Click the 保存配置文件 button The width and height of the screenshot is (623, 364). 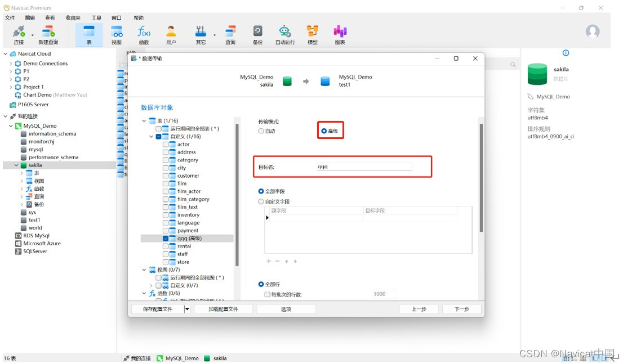[x=158, y=309]
